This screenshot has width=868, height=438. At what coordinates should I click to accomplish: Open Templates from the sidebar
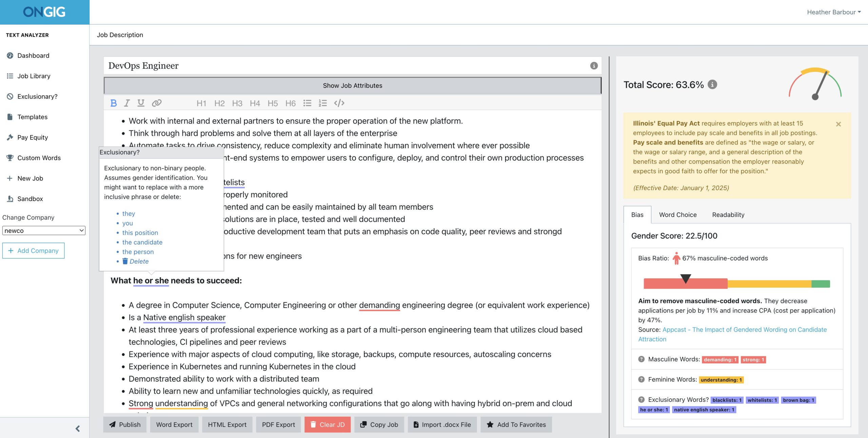(32, 117)
